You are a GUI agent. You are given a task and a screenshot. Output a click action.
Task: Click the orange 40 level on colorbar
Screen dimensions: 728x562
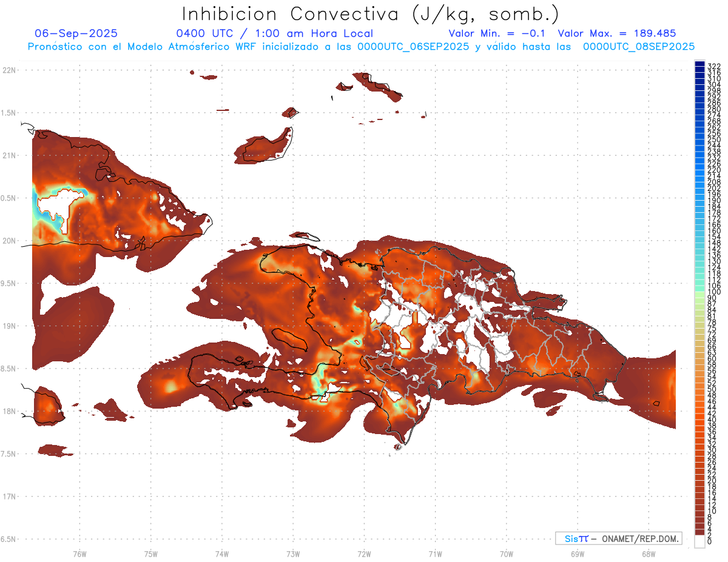699,420
